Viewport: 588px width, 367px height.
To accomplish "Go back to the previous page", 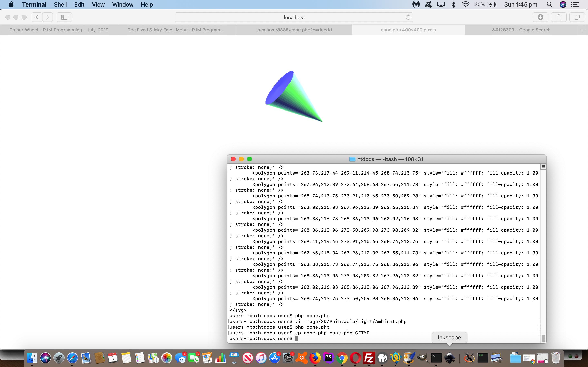I will point(37,17).
